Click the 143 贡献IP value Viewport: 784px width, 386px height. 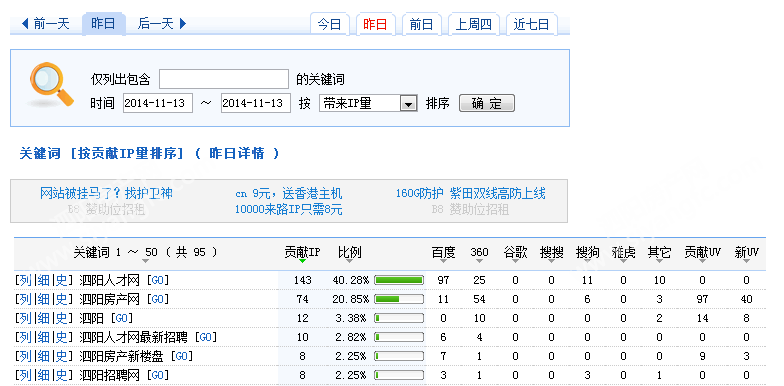[302, 280]
